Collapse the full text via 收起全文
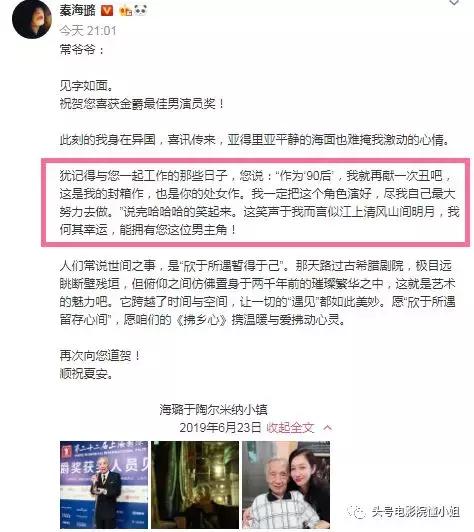This screenshot has height=532, width=474. 290,428
